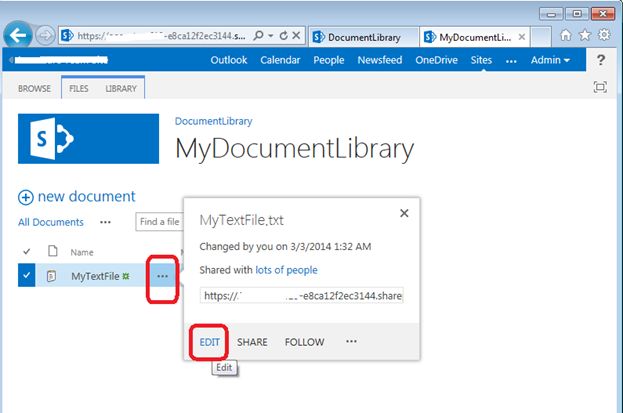Click the MyDocumentLibrary page title
623x413 pixels.
[x=294, y=149]
